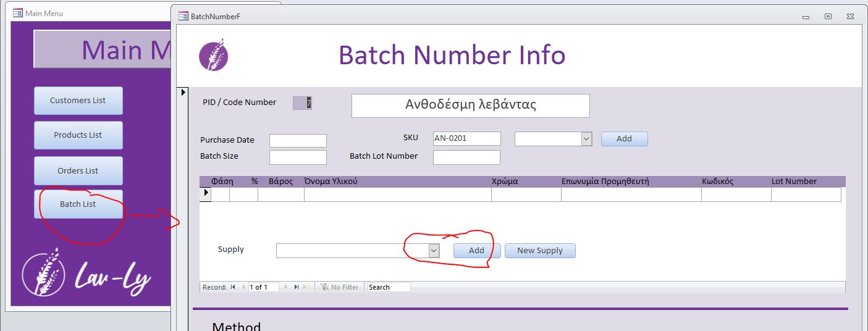Screen dimensions: 868x331
Task: Click the No Filter indicator
Action: (340, 287)
